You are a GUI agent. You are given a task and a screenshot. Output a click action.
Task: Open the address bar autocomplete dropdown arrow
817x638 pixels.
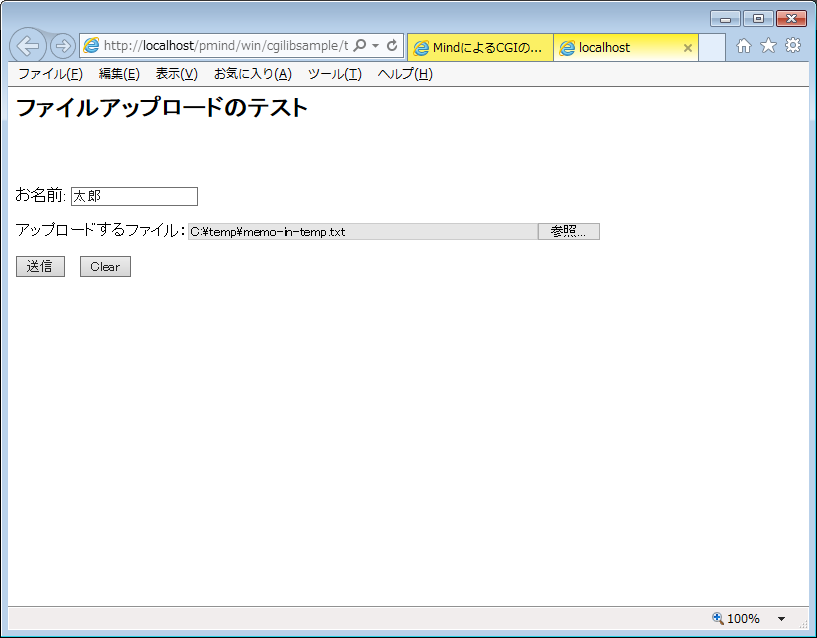coord(375,46)
